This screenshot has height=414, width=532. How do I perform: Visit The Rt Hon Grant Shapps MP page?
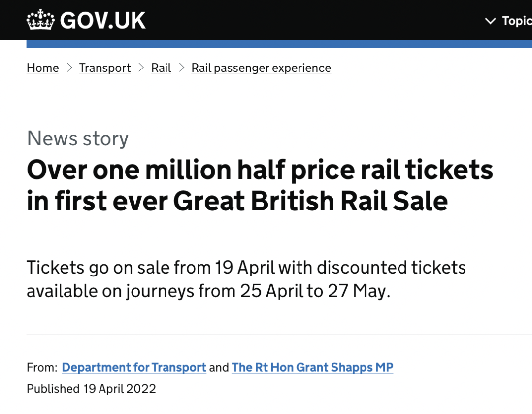tap(312, 367)
